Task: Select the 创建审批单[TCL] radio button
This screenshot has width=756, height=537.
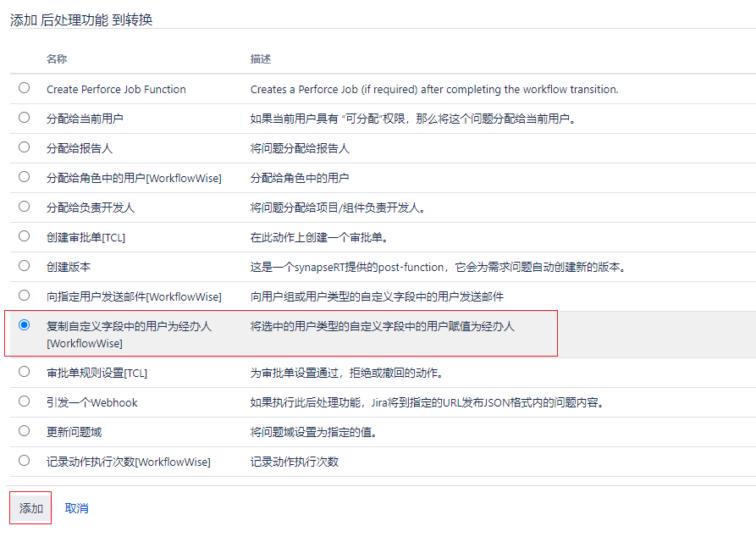Action: click(x=24, y=236)
